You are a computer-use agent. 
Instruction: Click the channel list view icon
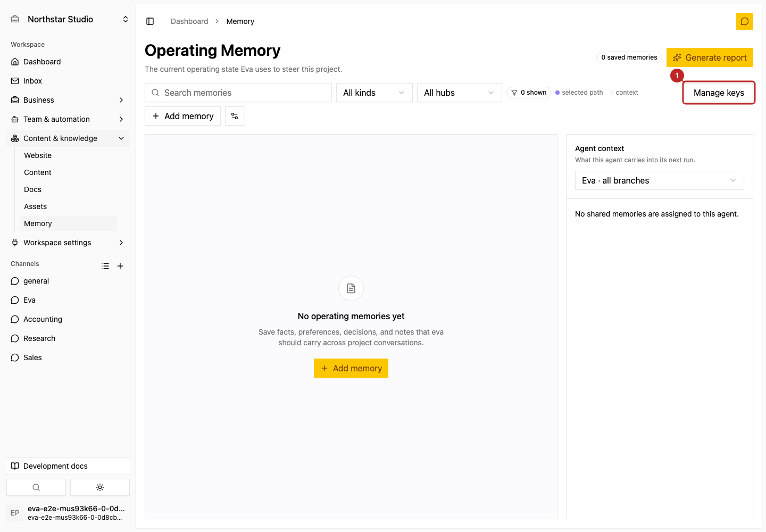tap(105, 266)
